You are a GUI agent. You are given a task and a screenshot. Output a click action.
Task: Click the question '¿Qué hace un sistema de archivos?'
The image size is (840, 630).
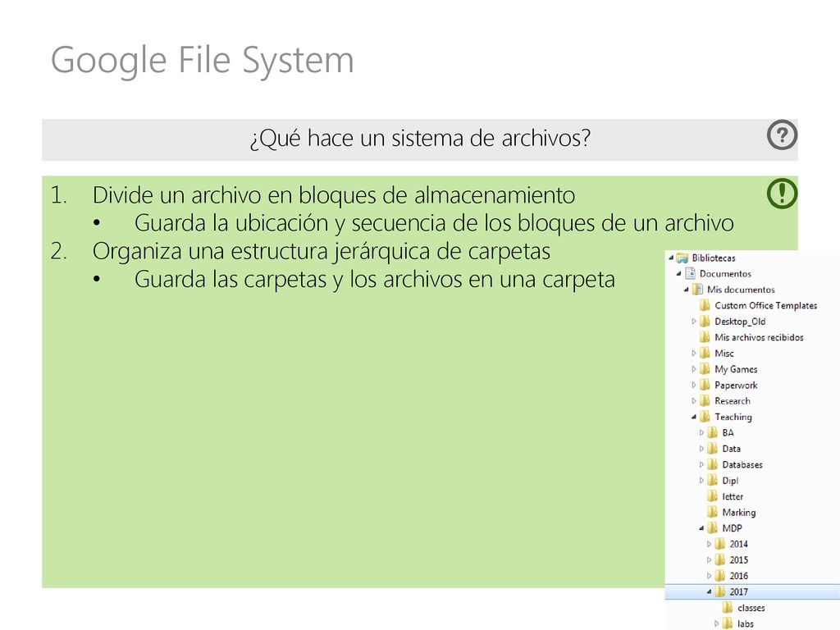(420, 138)
